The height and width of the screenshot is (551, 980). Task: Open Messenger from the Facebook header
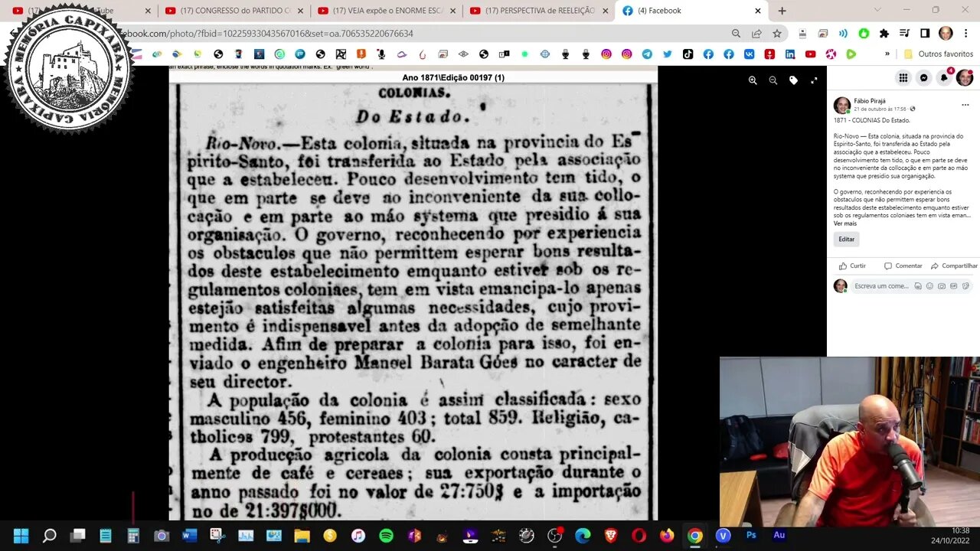(x=924, y=78)
